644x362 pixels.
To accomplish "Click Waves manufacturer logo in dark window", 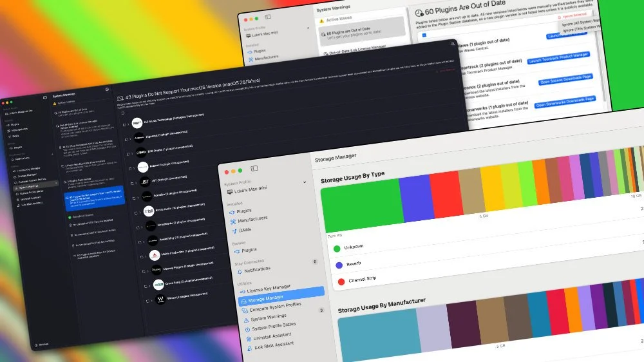I will pos(160,299).
